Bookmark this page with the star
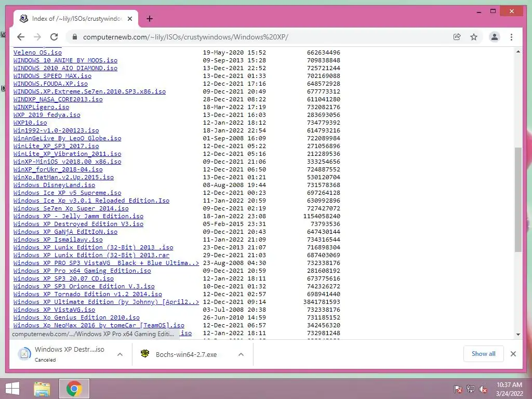This screenshot has height=399, width=532. point(474,37)
